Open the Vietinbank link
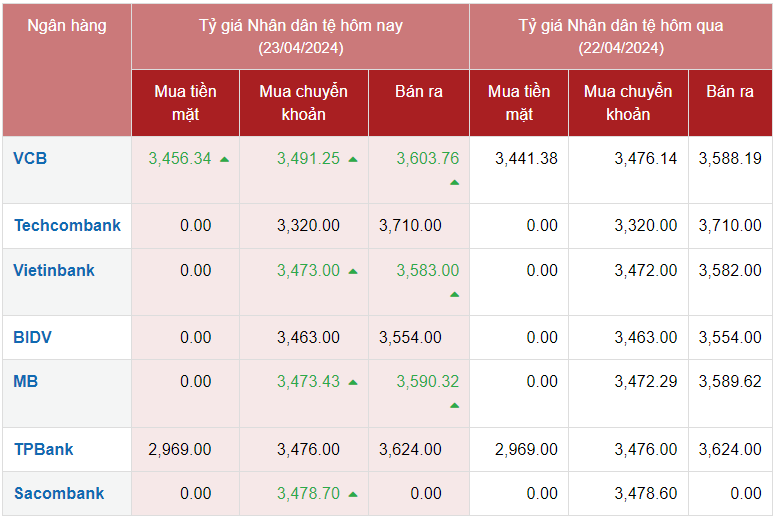This screenshot has height=522, width=776. point(54,270)
